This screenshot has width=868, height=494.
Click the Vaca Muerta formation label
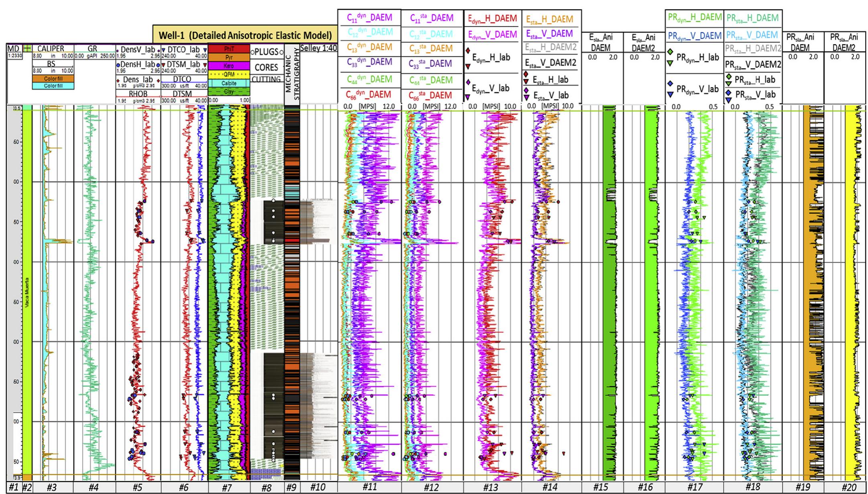coord(27,292)
